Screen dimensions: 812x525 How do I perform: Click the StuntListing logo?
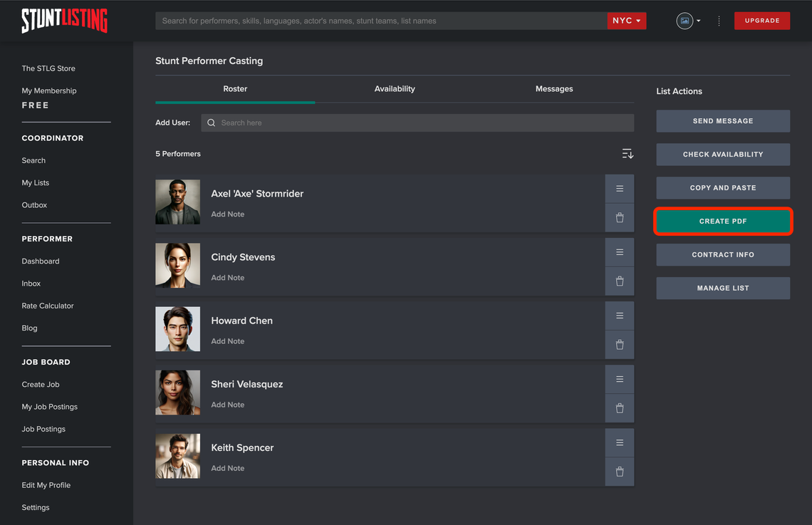[x=64, y=21]
